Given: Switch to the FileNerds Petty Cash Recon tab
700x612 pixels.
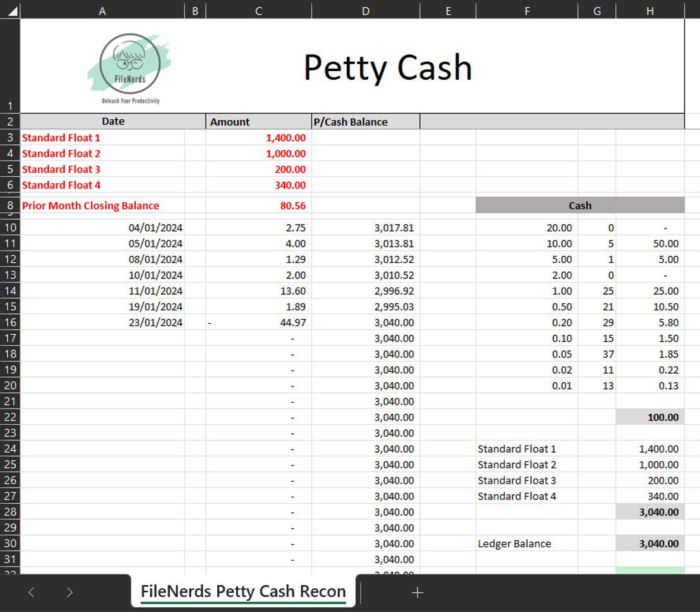Looking at the screenshot, I should pos(243,591).
